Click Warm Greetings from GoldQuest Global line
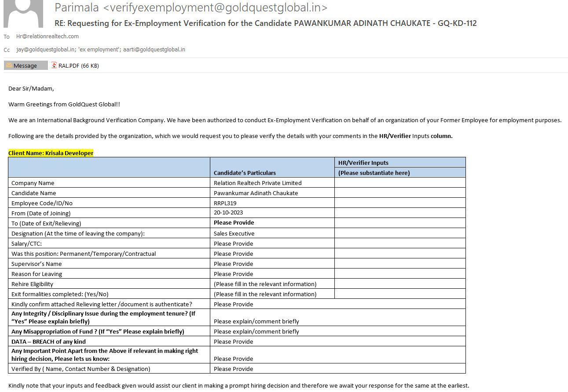 tap(64, 104)
